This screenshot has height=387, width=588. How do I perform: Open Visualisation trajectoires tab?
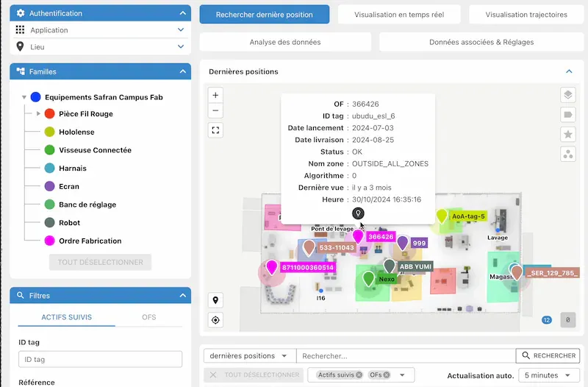526,15
